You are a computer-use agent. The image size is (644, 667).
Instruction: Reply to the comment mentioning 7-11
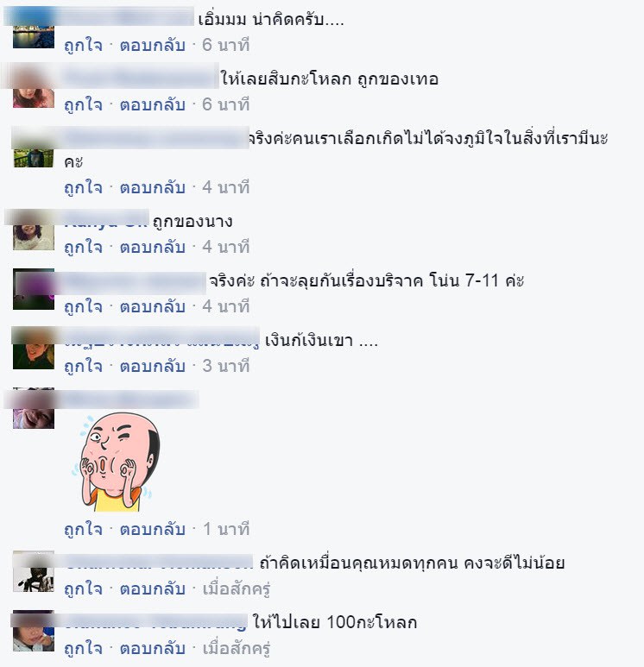pos(153,306)
